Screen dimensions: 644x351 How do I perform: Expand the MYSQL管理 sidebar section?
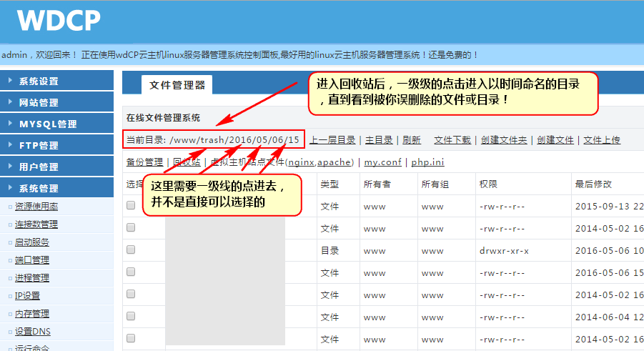point(56,124)
